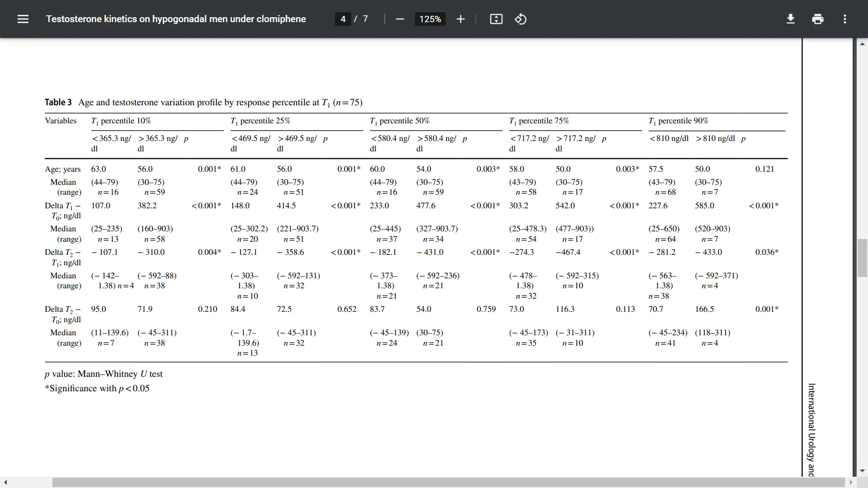The height and width of the screenshot is (488, 868).
Task: Click the 'p value: Mann–Whitney U test' footnote
Action: tap(104, 374)
